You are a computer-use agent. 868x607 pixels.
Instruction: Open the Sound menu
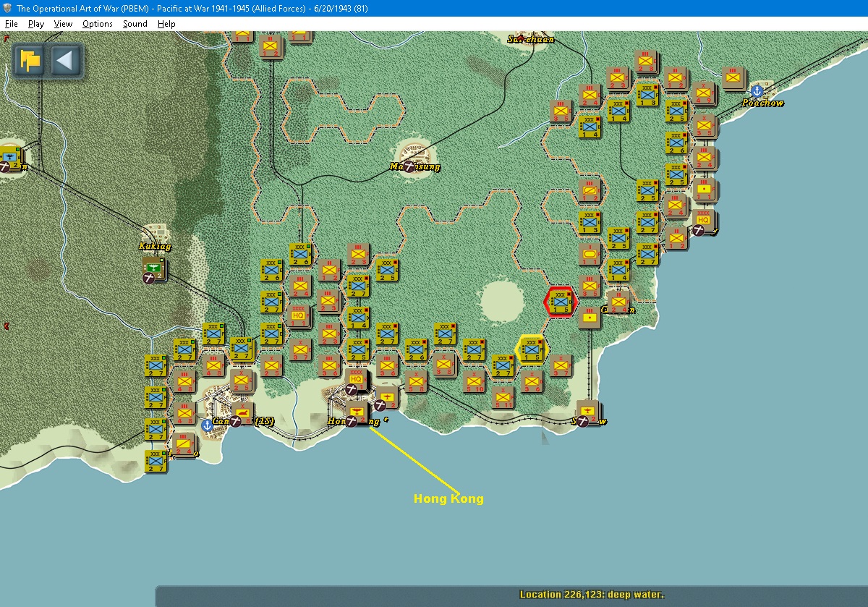tap(135, 24)
